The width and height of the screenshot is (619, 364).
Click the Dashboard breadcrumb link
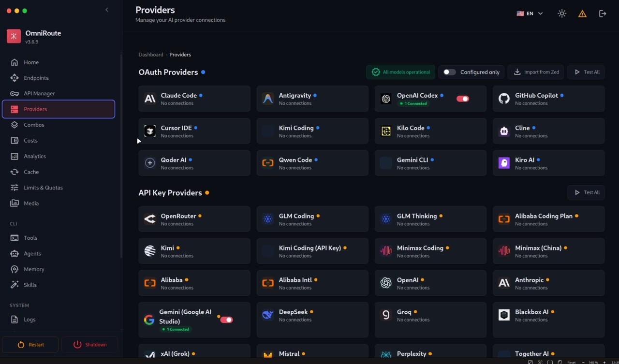tap(151, 55)
